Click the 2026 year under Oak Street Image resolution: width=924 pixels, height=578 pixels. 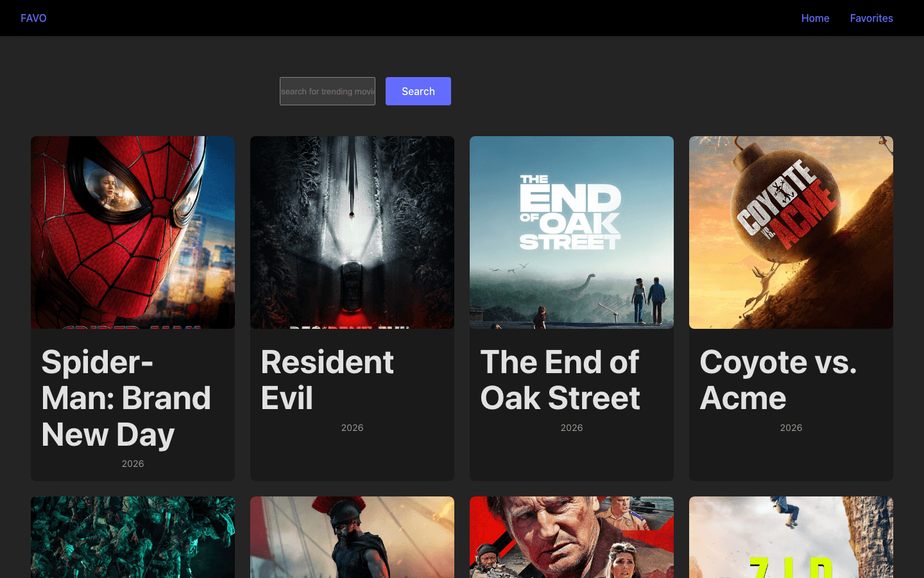pyautogui.click(x=572, y=428)
